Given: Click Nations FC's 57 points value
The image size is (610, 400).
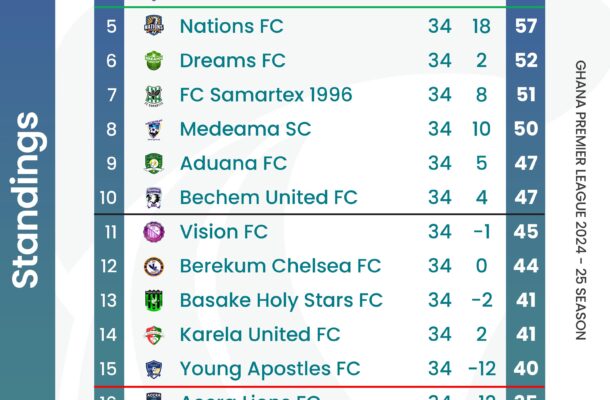Looking at the screenshot, I should [526, 26].
